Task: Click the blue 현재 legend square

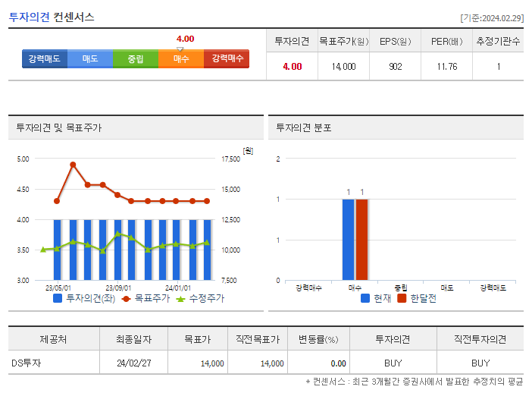Action: [x=365, y=298]
